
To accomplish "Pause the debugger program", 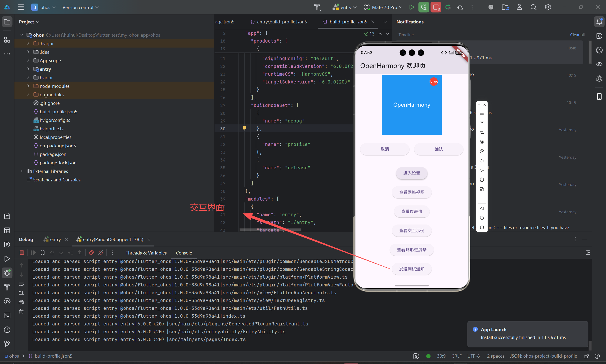I will coord(42,253).
